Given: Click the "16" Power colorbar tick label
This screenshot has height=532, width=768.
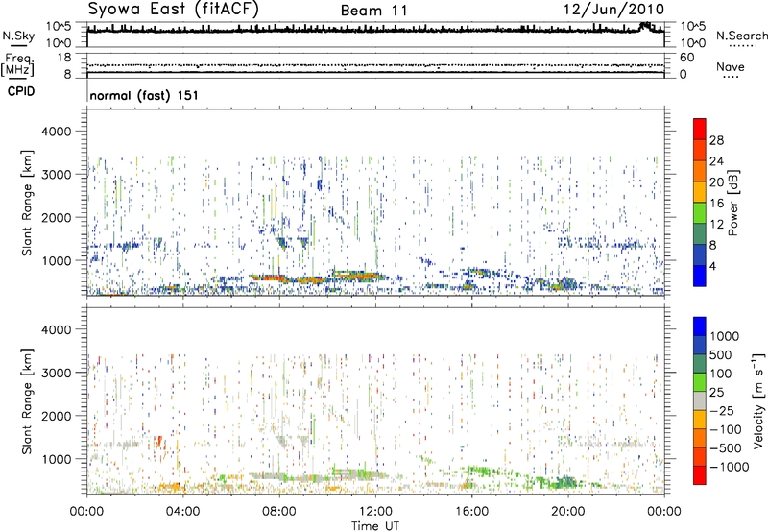Looking at the screenshot, I should [716, 204].
